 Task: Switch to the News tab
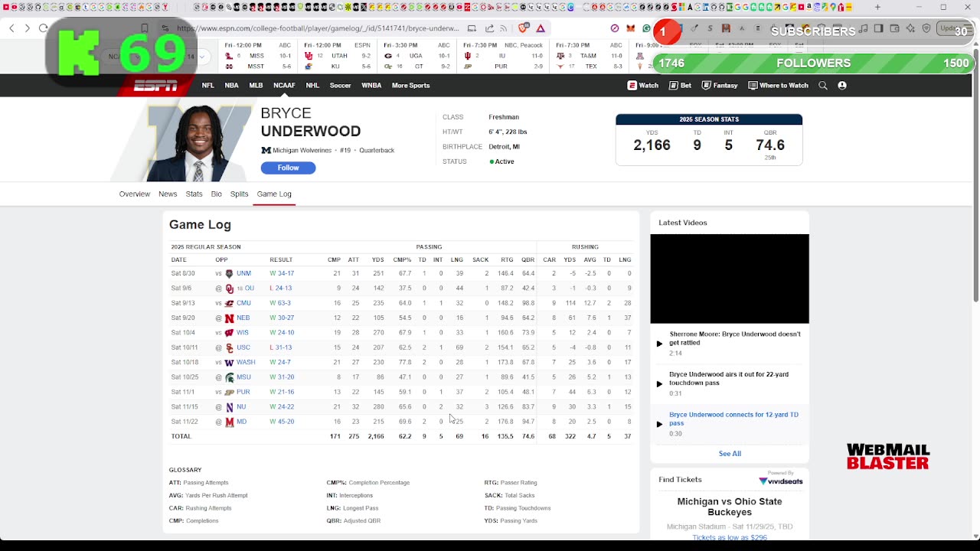coord(168,194)
